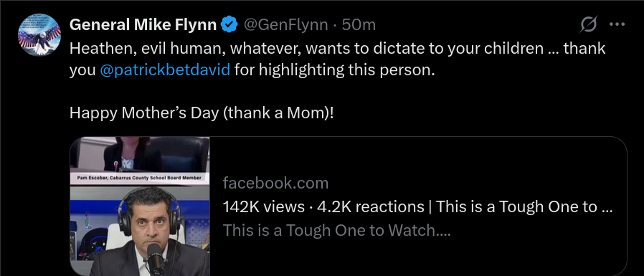Click the Grok slashed-circle icon
The width and height of the screenshot is (644, 276).
point(589,24)
